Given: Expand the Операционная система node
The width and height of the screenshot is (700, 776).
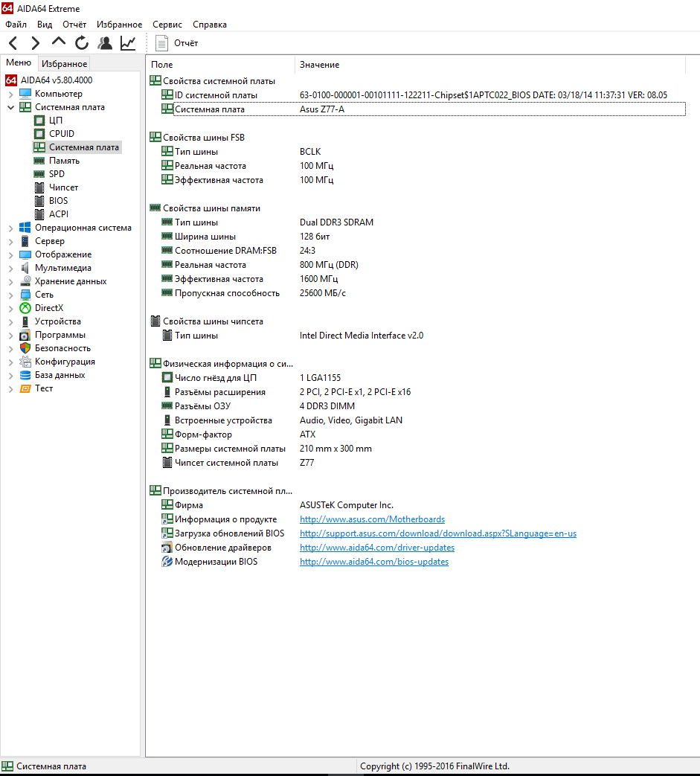Looking at the screenshot, I should 10,228.
